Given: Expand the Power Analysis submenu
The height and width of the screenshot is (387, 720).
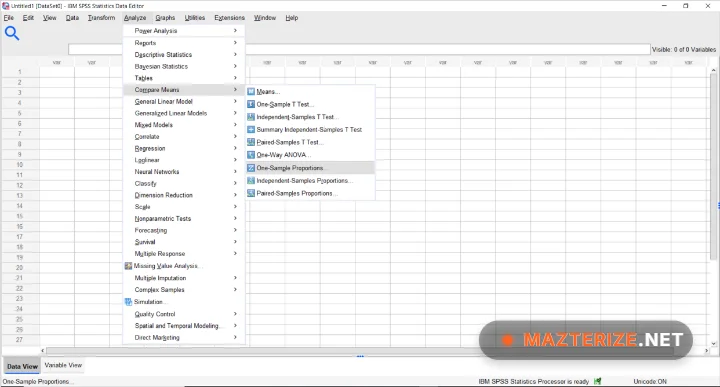Looking at the screenshot, I should (184, 31).
